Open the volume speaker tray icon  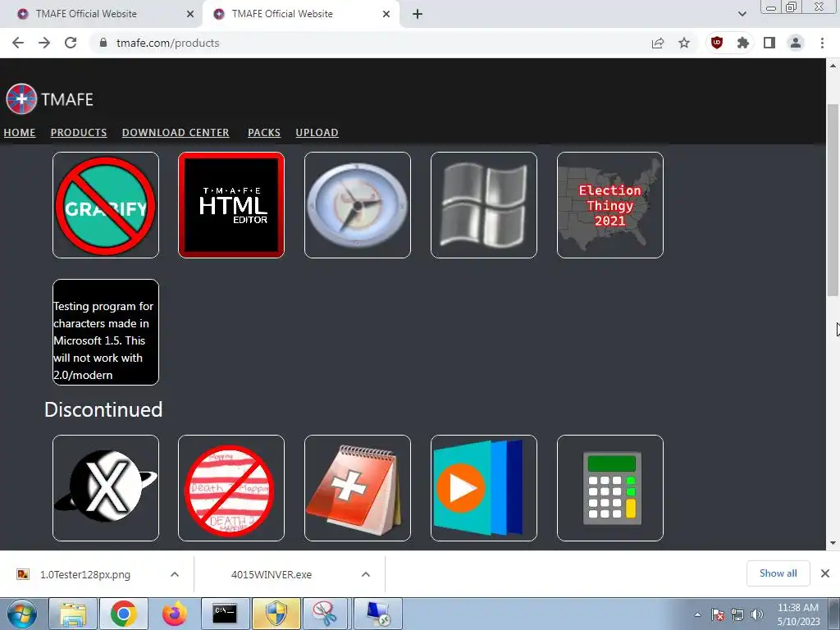click(x=756, y=614)
